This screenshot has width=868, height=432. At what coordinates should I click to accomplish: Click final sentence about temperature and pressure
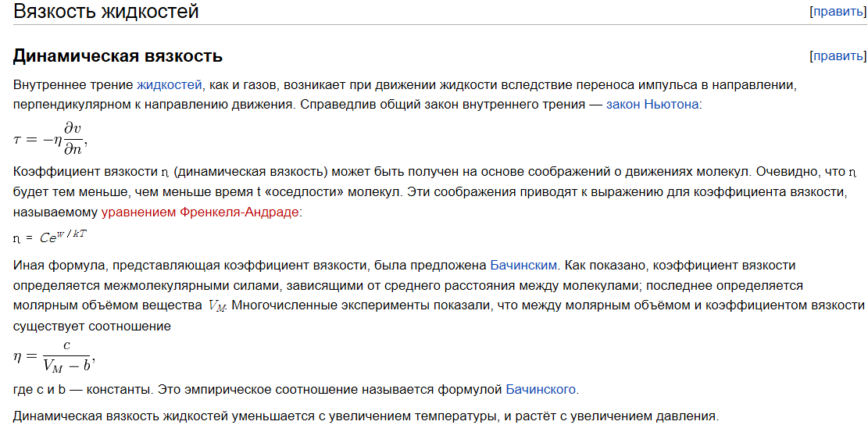366,416
